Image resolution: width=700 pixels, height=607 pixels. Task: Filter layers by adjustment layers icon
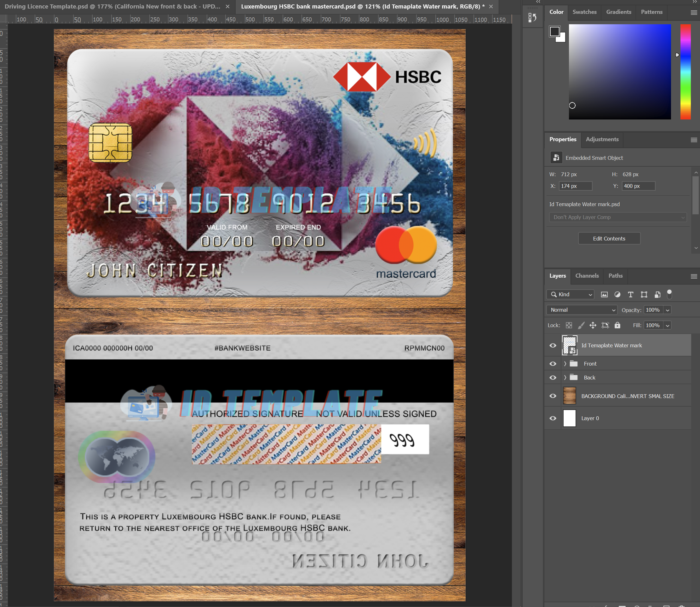[617, 294]
